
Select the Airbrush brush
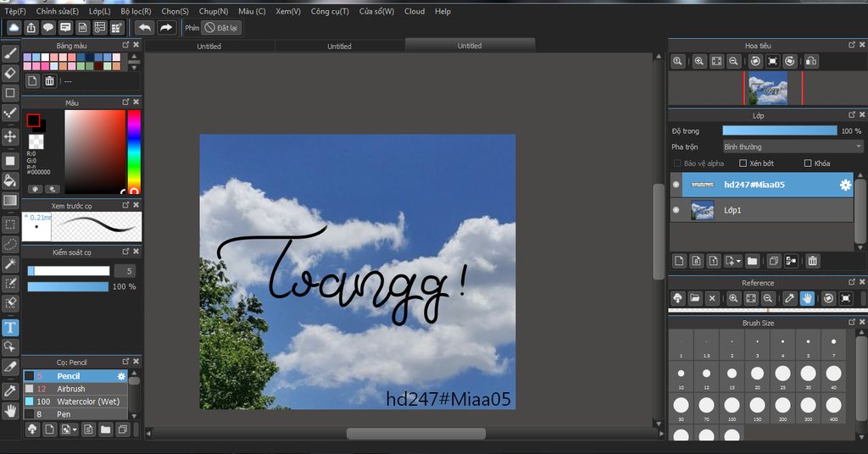tap(75, 389)
